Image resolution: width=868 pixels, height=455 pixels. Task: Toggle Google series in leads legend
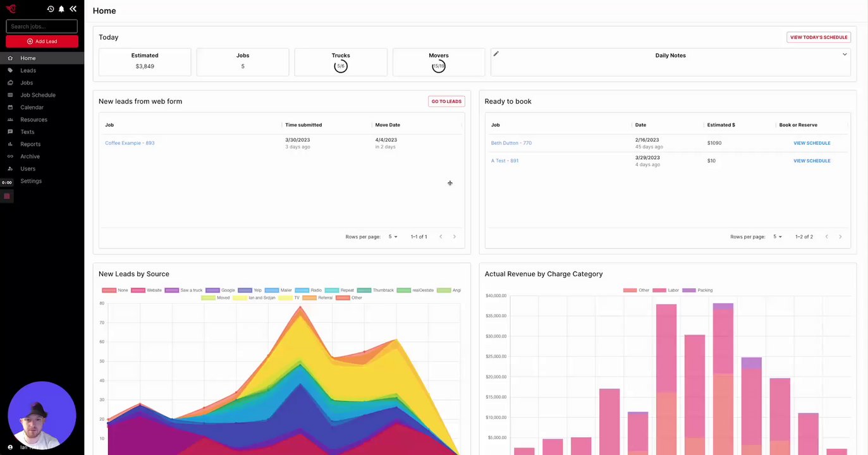221,290
